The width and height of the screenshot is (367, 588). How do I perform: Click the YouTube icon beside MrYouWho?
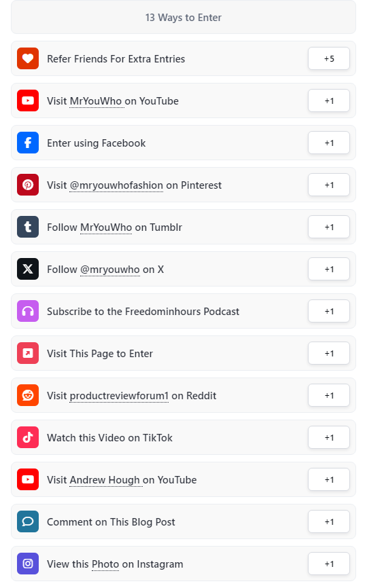click(28, 100)
